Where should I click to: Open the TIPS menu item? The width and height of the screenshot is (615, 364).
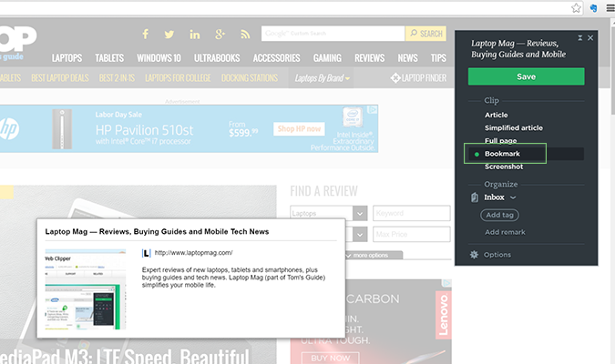[438, 58]
